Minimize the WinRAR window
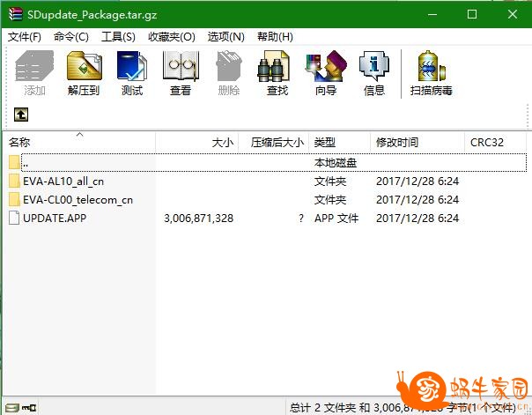The width and height of the screenshot is (532, 415). click(x=432, y=14)
